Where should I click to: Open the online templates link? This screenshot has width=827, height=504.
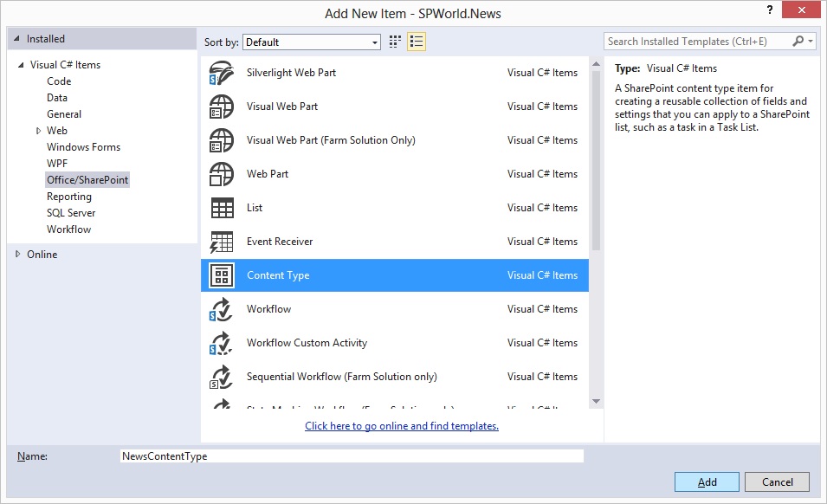coord(402,426)
